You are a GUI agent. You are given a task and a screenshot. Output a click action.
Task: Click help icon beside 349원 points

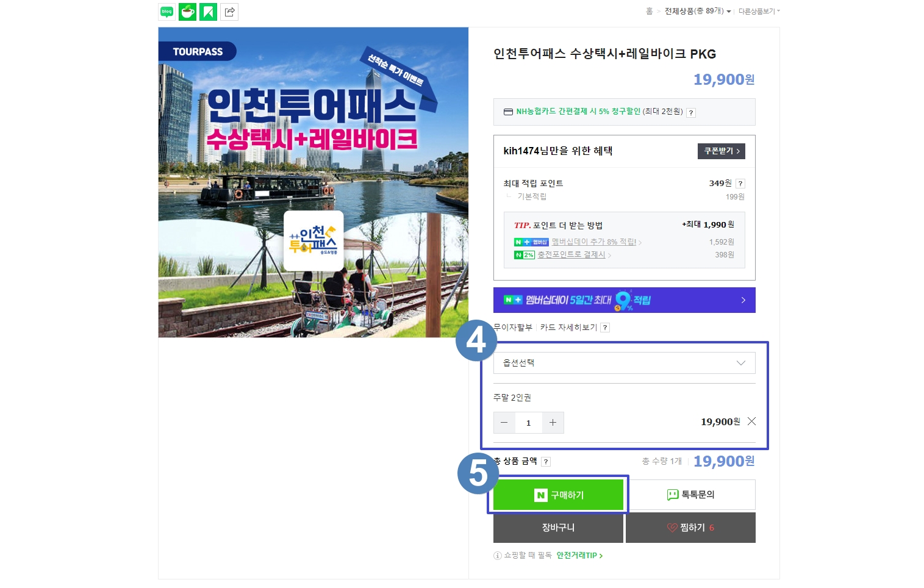740,184
